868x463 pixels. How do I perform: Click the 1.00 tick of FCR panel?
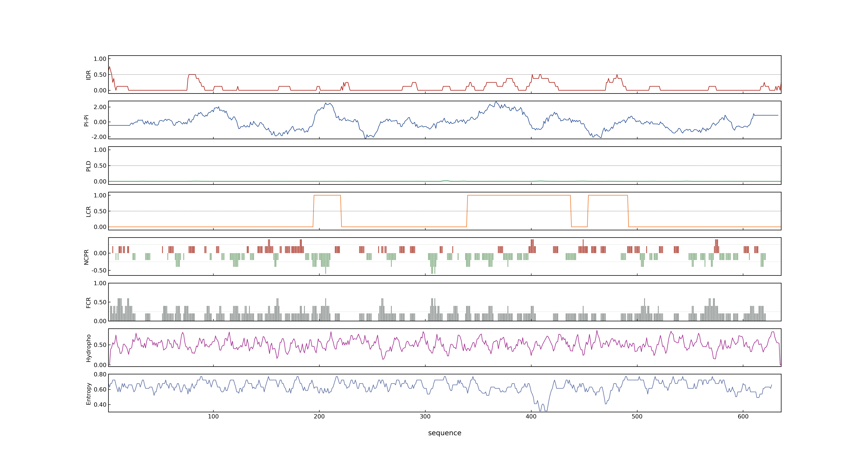tap(100, 283)
